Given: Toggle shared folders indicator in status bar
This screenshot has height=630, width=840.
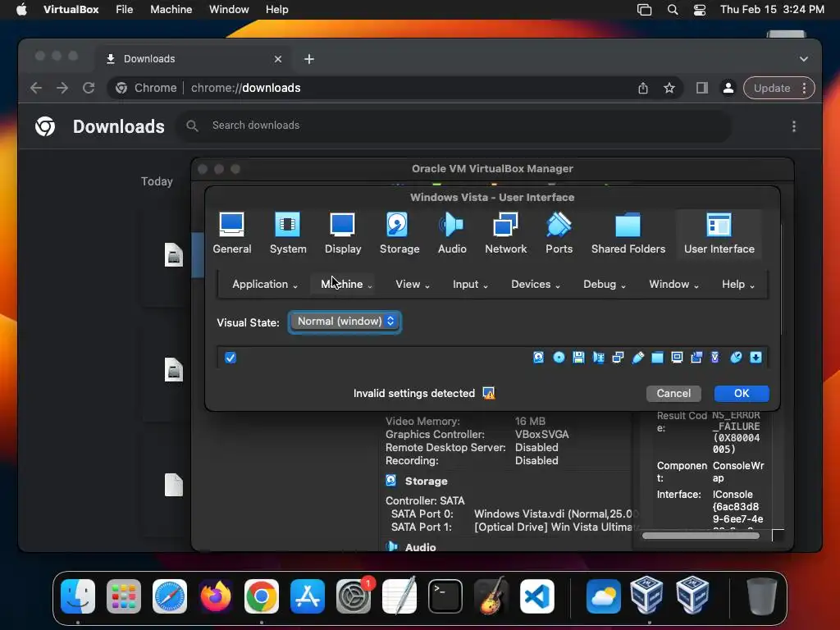Looking at the screenshot, I should (657, 358).
